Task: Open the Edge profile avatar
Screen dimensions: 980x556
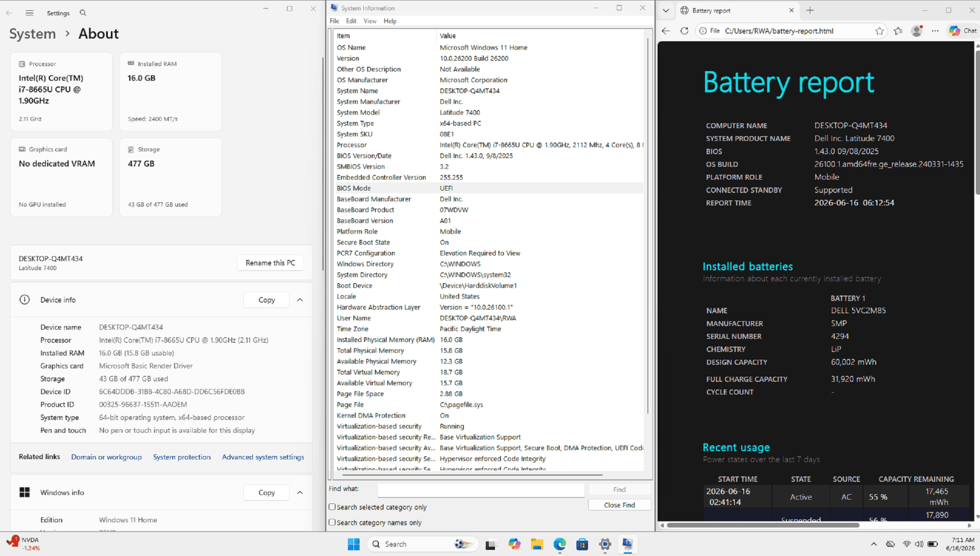Action: [917, 31]
